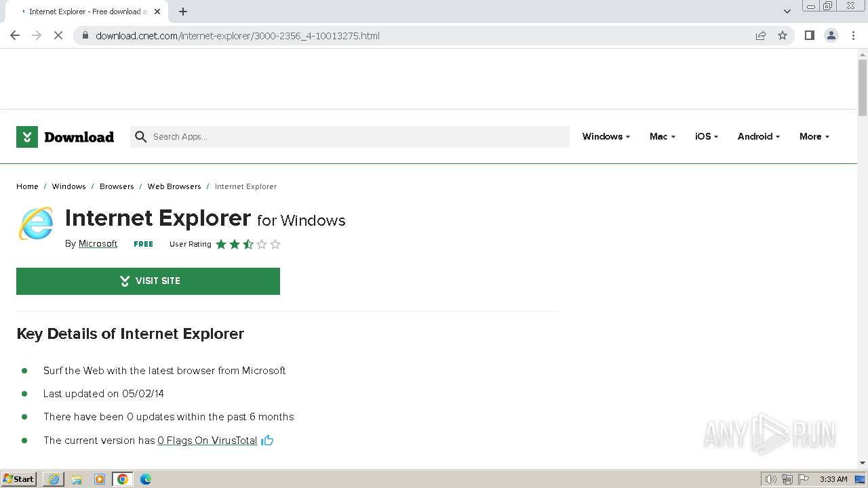Click the Internet Explorer app icon
This screenshot has height=488, width=868.
36,224
